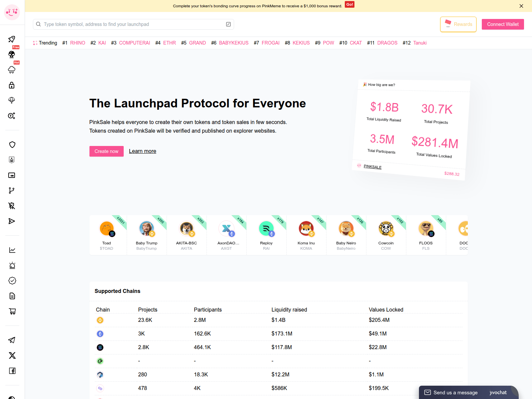Click the Connect Wallet button
Image resolution: width=532 pixels, height=399 pixels.
(503, 24)
